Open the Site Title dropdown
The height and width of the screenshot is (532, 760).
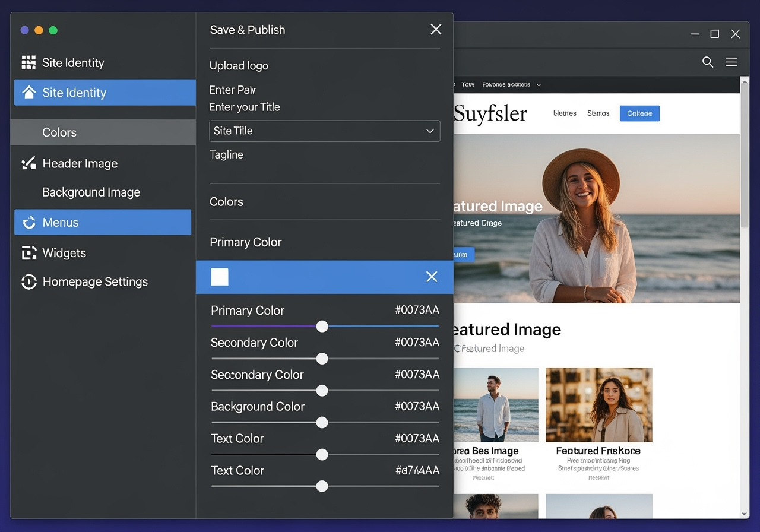tap(325, 131)
